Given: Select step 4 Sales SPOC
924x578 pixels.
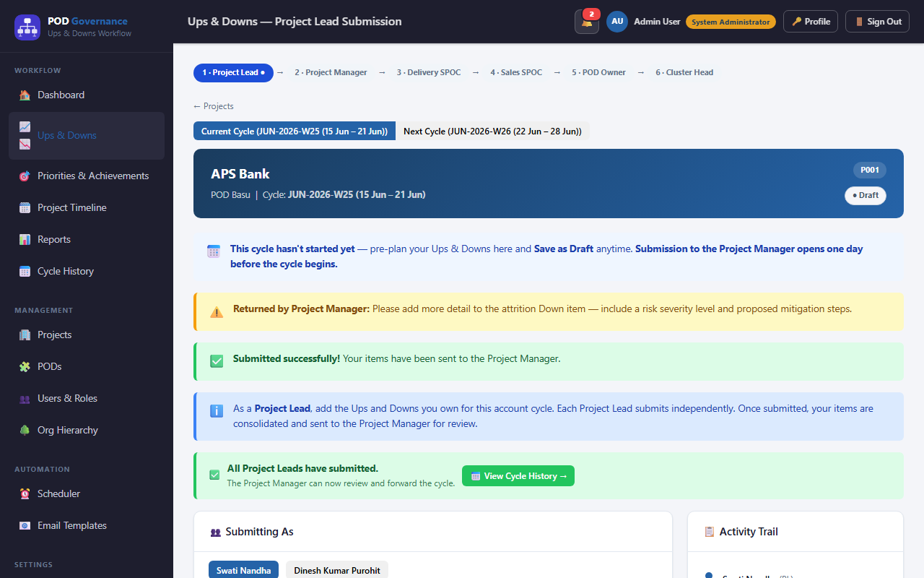Looking at the screenshot, I should tap(516, 73).
